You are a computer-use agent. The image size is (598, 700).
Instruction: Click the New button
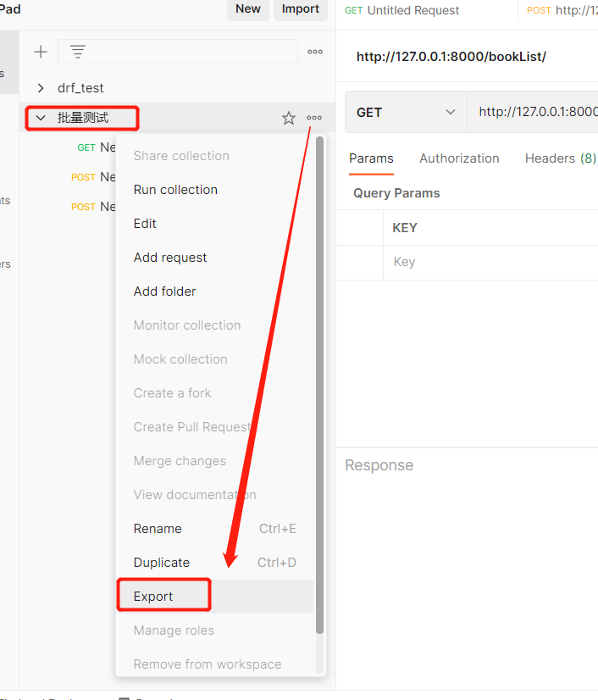pos(247,9)
